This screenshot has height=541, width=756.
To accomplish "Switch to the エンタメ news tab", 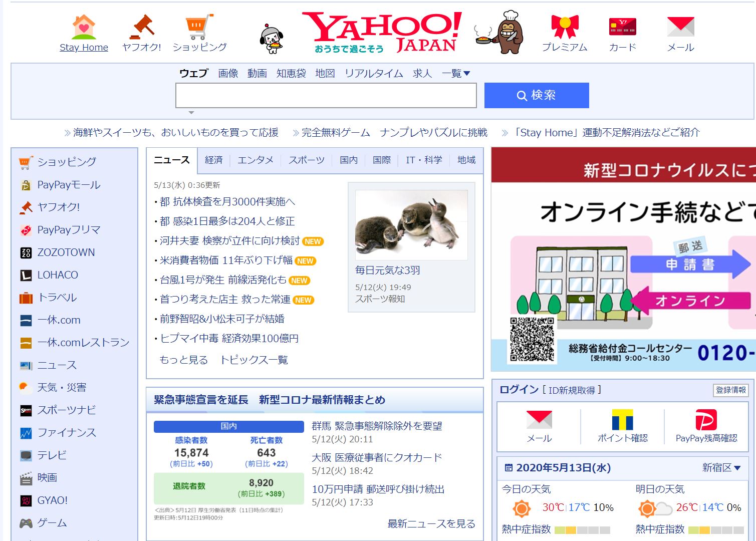I will pyautogui.click(x=256, y=160).
